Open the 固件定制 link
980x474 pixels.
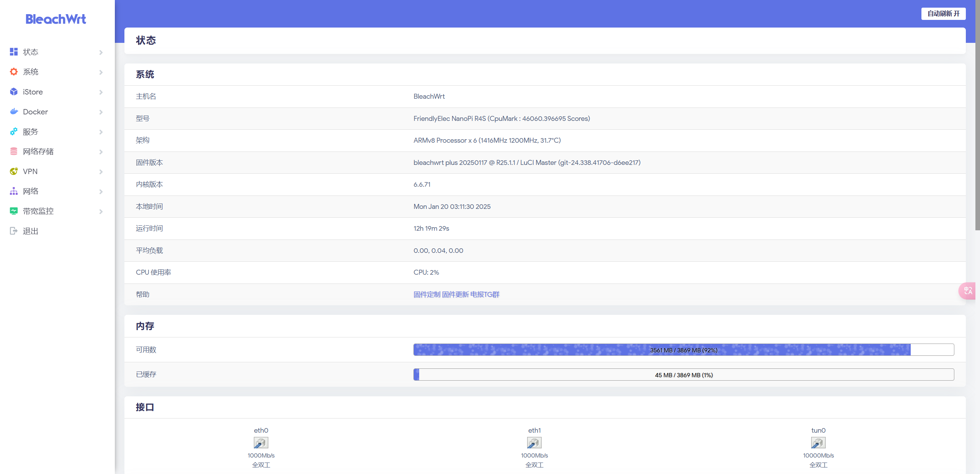click(x=427, y=294)
